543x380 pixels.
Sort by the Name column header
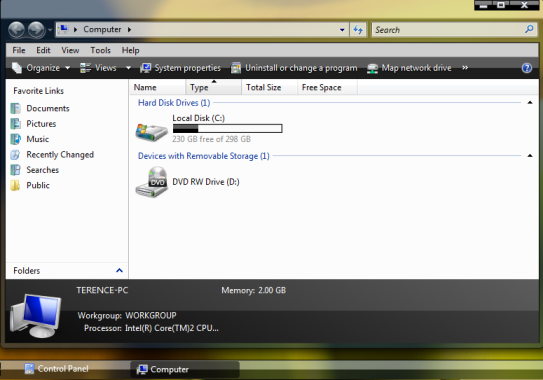tap(158, 87)
